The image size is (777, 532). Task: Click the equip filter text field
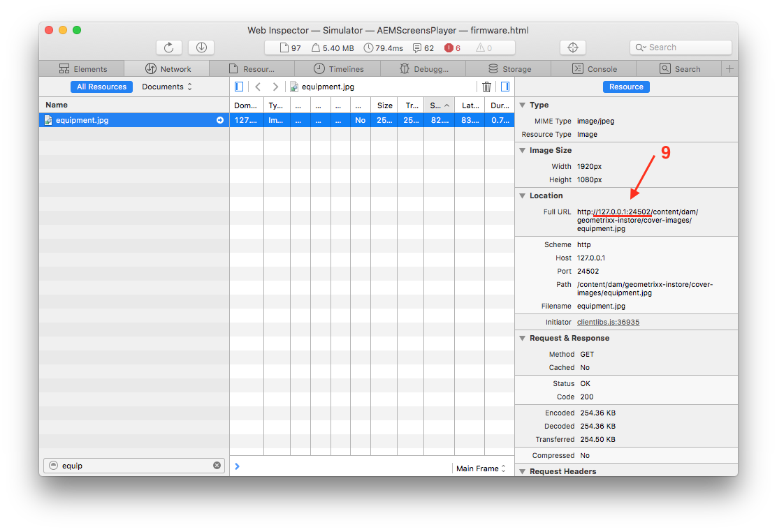(134, 466)
